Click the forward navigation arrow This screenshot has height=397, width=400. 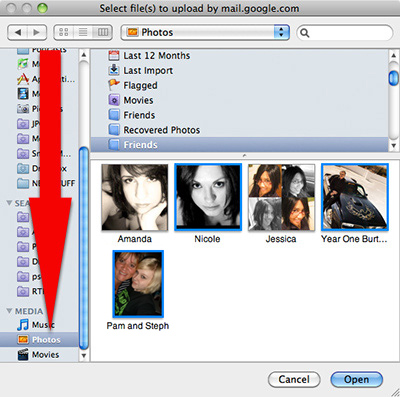pyautogui.click(x=37, y=32)
